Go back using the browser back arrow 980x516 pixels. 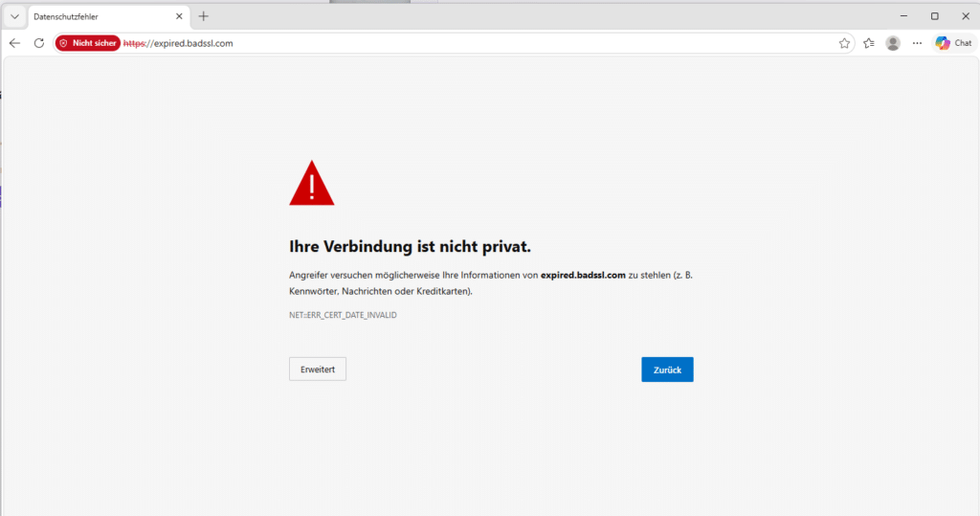coord(14,43)
